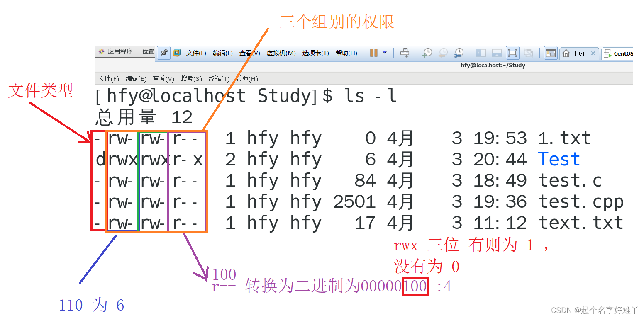Click the file name text.txt
Image resolution: width=644 pixels, height=318 pixels.
pos(581,223)
